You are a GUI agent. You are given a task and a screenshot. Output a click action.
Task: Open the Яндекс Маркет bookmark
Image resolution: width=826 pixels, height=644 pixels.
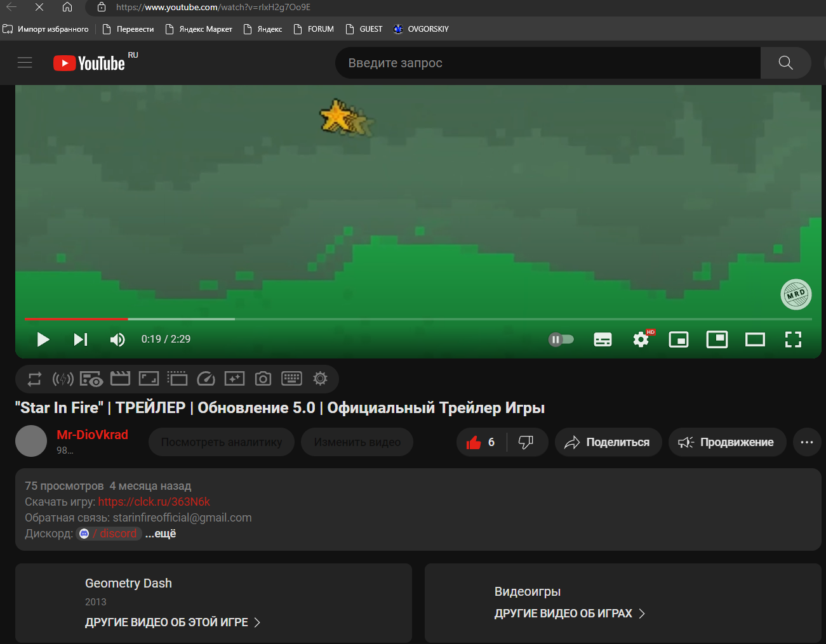(199, 29)
